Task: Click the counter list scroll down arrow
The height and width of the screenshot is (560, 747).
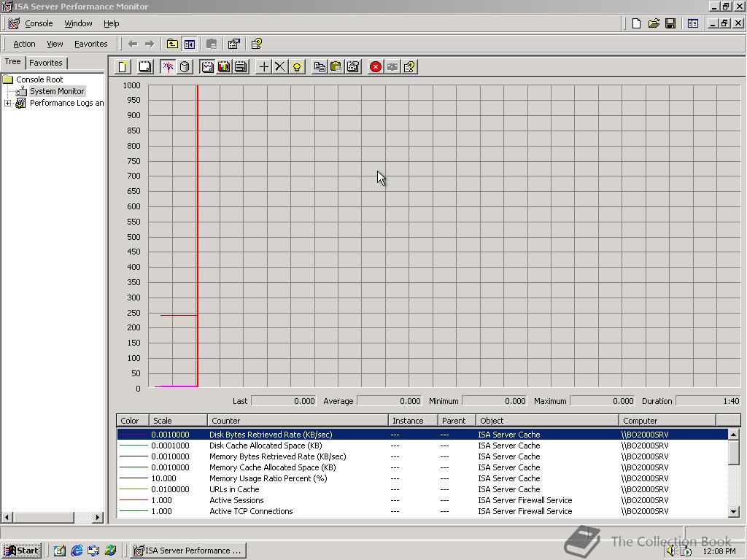Action: point(734,511)
